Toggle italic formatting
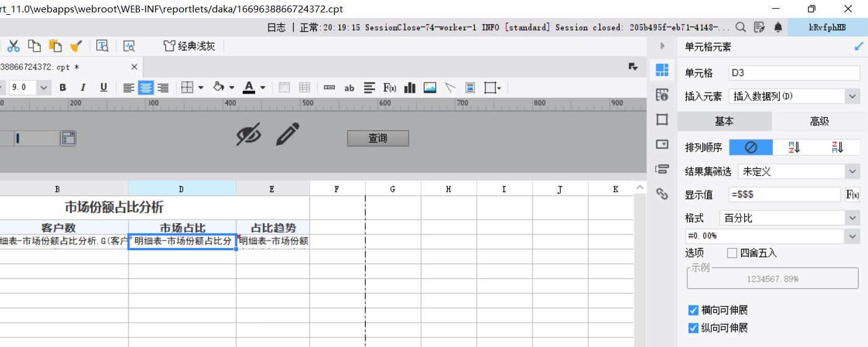This screenshot has width=868, height=347. click(83, 88)
